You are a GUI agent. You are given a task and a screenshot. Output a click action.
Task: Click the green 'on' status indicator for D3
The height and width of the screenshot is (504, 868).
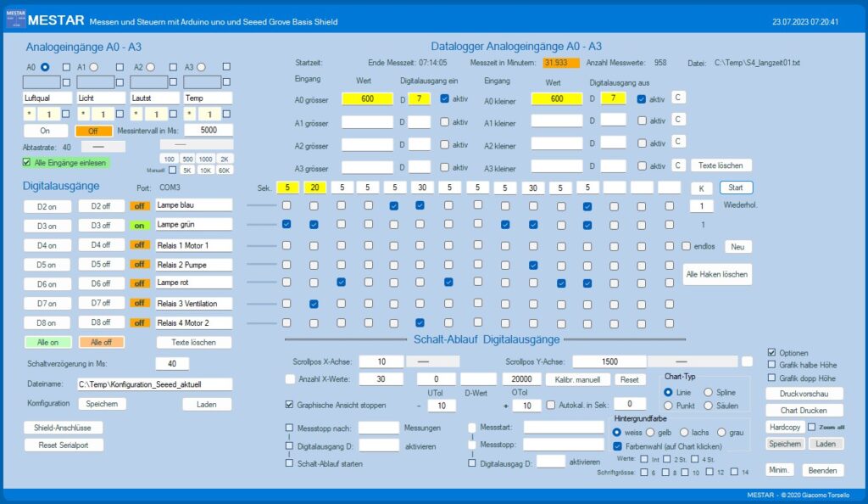139,226
